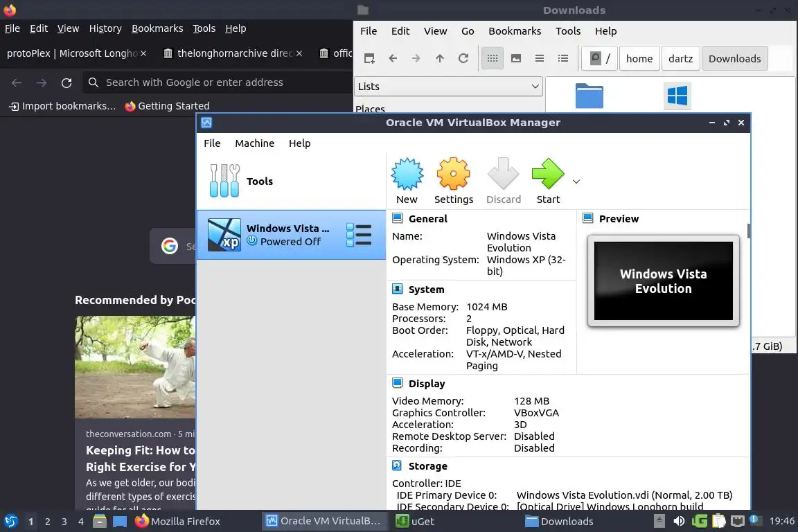Click Mozilla Firefox in the taskbar

(177, 522)
